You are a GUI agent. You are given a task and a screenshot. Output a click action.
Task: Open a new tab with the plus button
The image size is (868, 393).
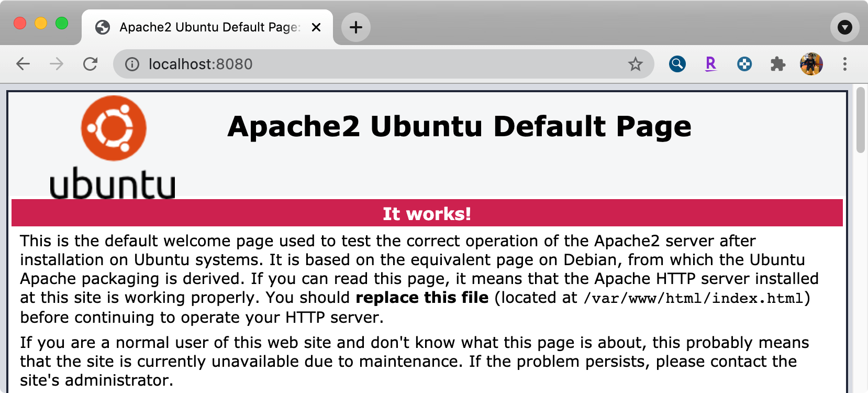pos(356,27)
